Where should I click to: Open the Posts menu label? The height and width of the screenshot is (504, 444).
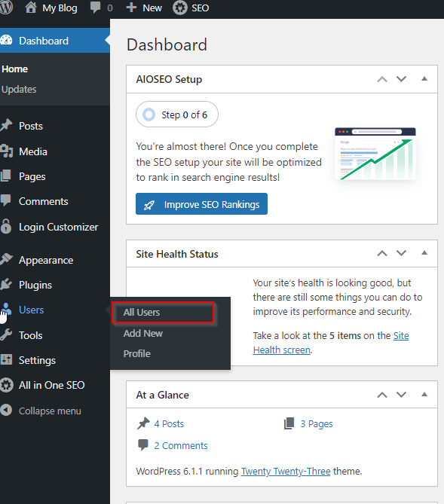[x=31, y=126]
